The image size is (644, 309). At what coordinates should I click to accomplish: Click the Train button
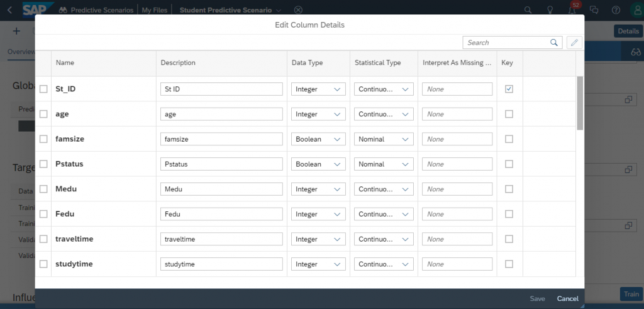(631, 294)
